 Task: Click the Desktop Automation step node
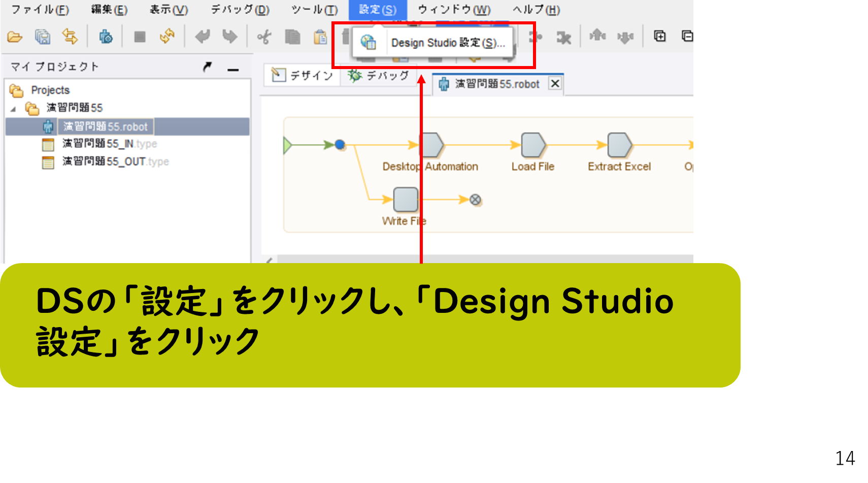pos(431,145)
